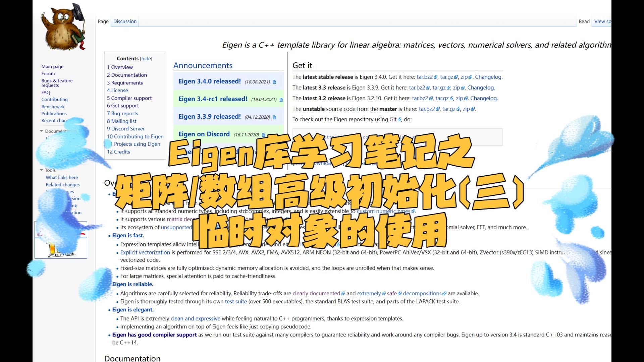Hide the Contents table

point(146,59)
